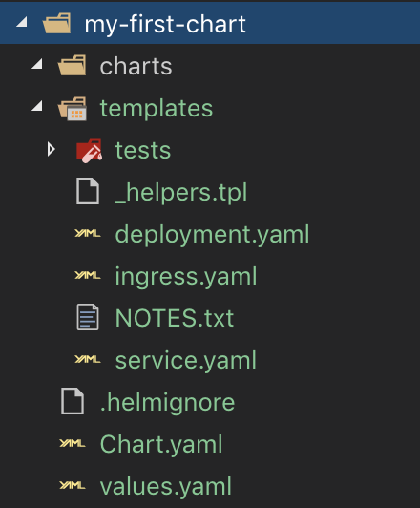Click the YAML icon beside ingress.yaml
The height and width of the screenshot is (508, 420).
pyautogui.click(x=88, y=275)
